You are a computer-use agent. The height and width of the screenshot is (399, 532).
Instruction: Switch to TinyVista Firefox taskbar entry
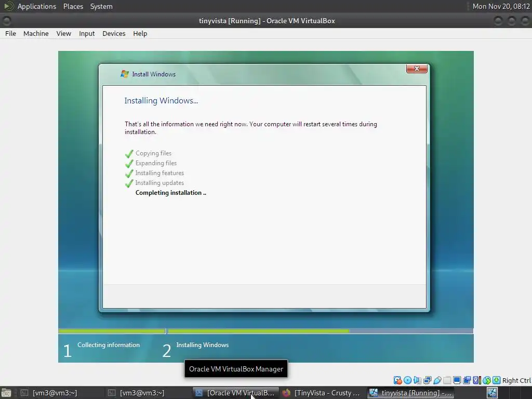322,393
